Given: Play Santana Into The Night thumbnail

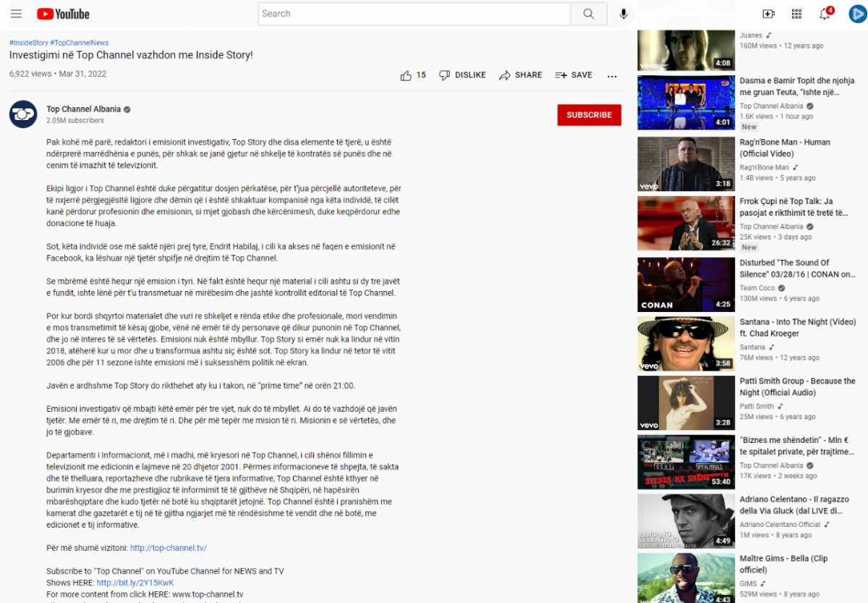Looking at the screenshot, I should point(686,344).
